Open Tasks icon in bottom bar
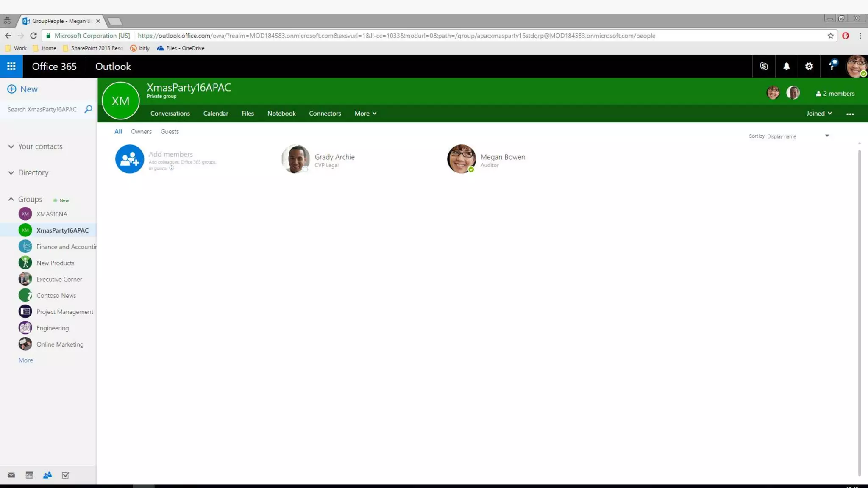 point(65,475)
